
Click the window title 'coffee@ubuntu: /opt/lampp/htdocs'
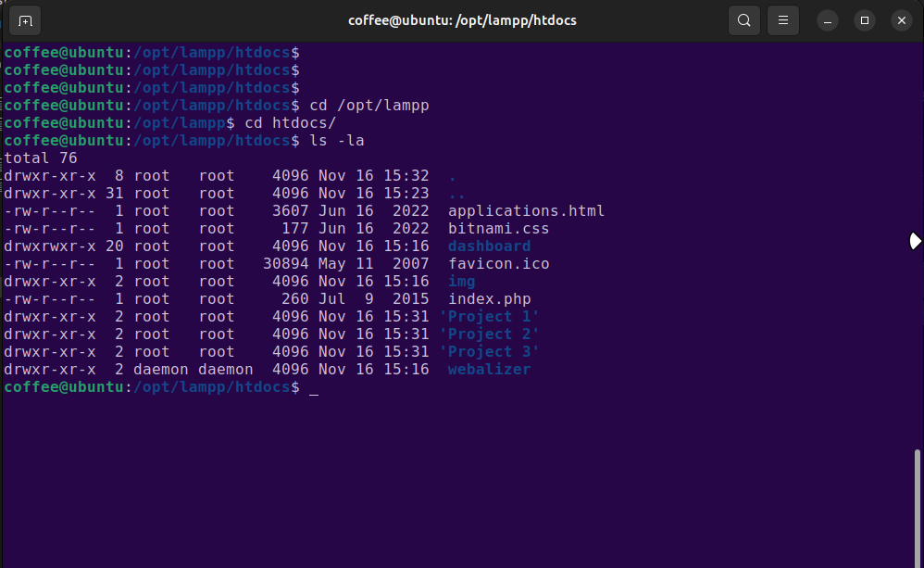click(462, 19)
